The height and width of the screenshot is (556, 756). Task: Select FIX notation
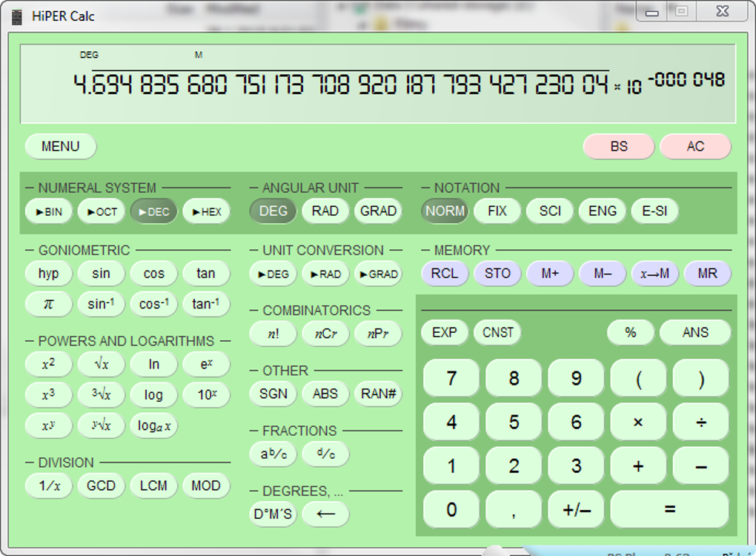pos(497,211)
